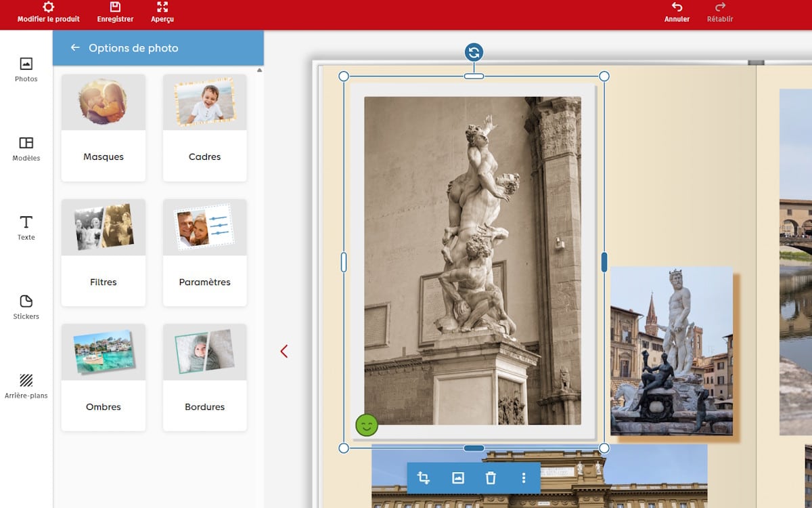The width and height of the screenshot is (812, 508).
Task: Click the Rétablir redo button
Action: tap(720, 12)
